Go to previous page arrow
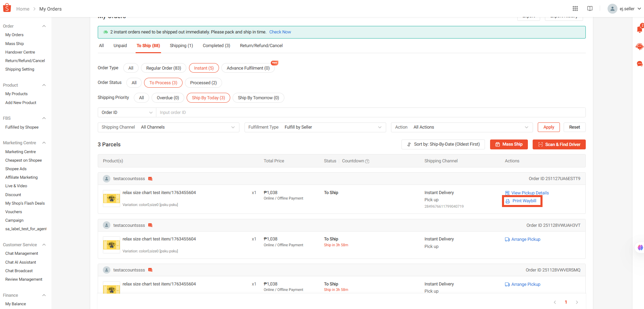The width and height of the screenshot is (644, 309). tap(555, 302)
